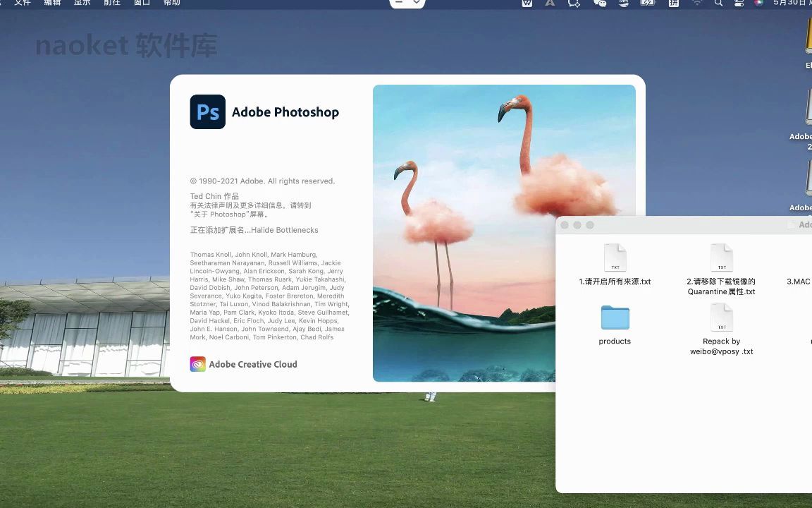Click the battery charging status icon
The image size is (812, 508).
coord(648,3)
